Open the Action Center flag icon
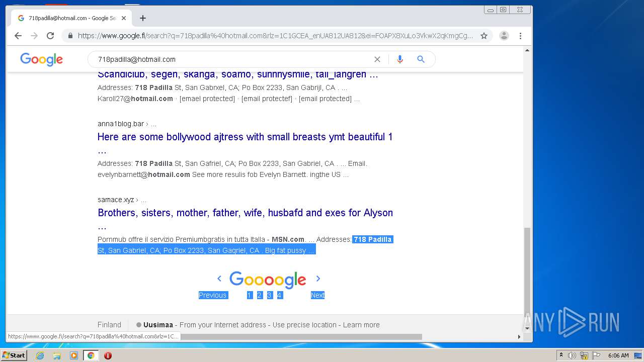Image resolution: width=644 pixels, height=362 pixels. [x=596, y=355]
